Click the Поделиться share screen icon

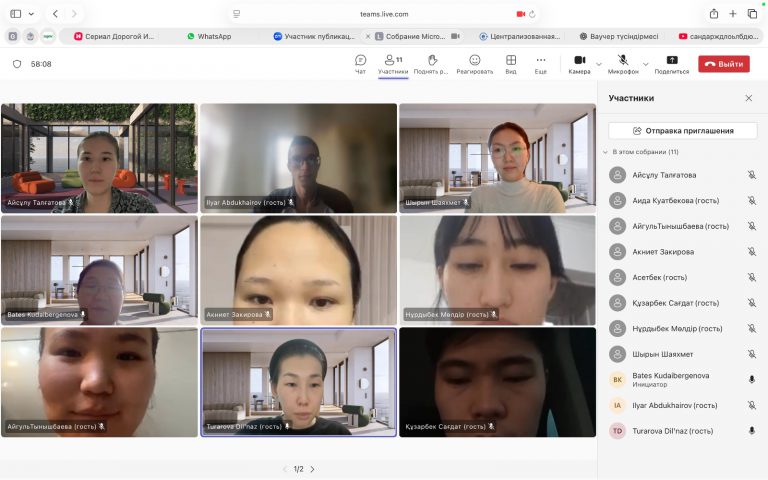pos(671,61)
